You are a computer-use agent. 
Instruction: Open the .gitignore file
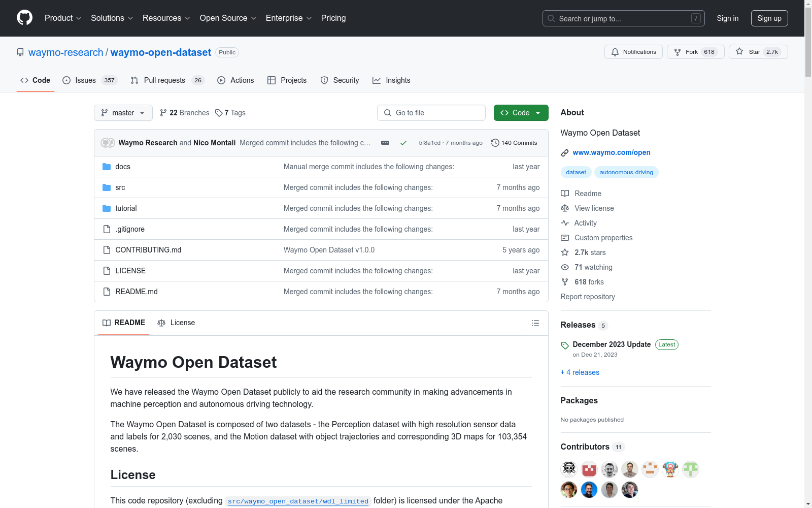click(x=130, y=229)
